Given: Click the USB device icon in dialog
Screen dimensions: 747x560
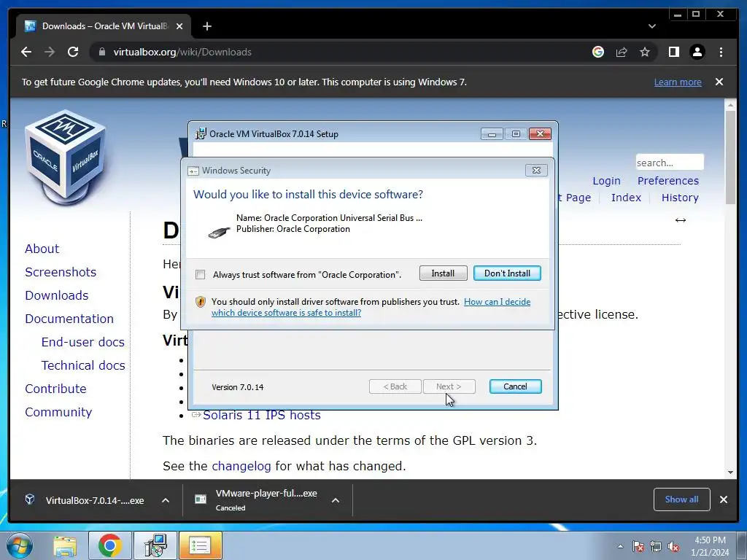Looking at the screenshot, I should [x=219, y=232].
